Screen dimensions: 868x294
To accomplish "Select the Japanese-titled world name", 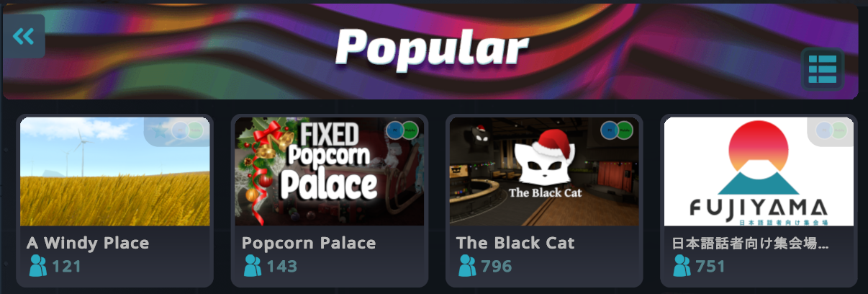I will pos(750,243).
